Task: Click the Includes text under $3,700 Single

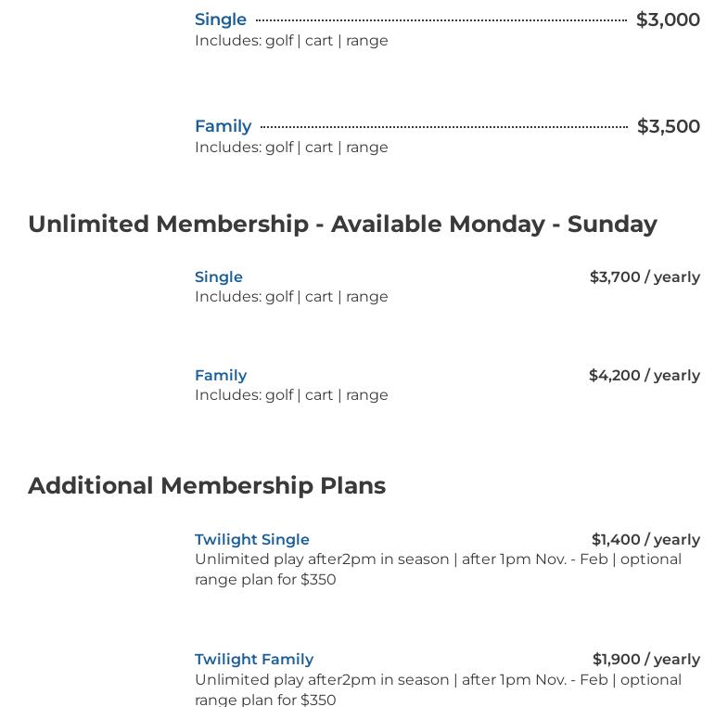Action: [291, 297]
